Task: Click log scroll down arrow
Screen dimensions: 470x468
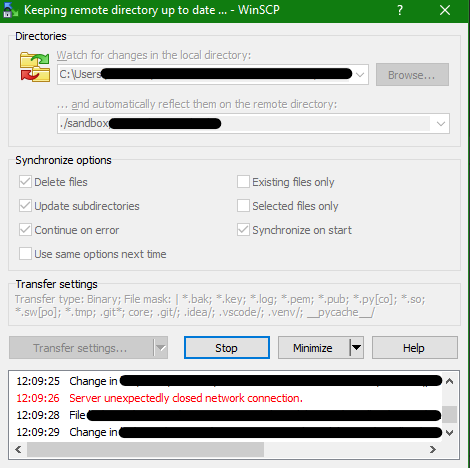Action: coord(449,433)
